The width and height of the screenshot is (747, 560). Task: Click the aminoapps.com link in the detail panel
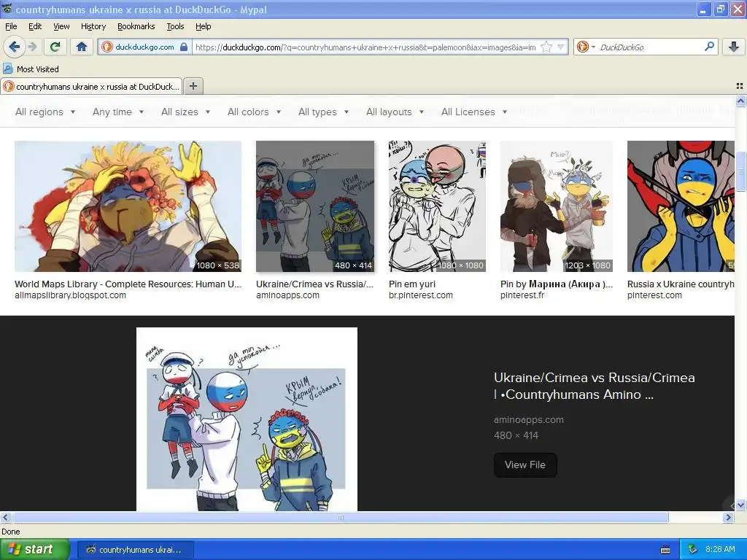click(528, 419)
